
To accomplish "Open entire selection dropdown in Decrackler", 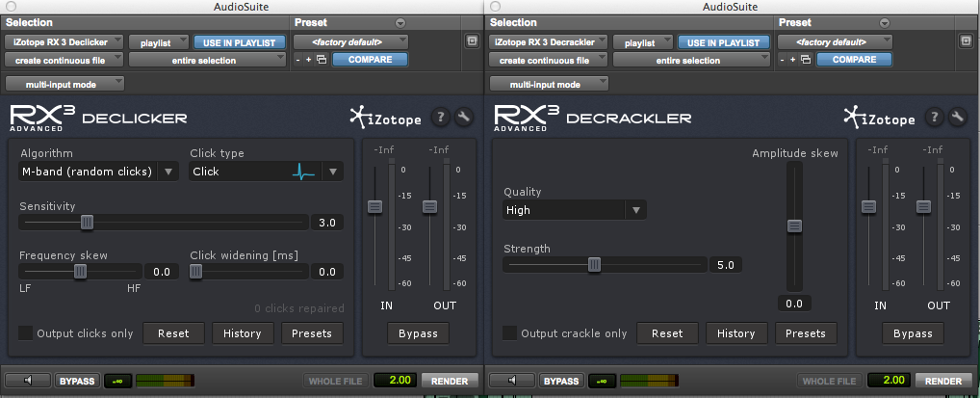I will click(x=692, y=61).
